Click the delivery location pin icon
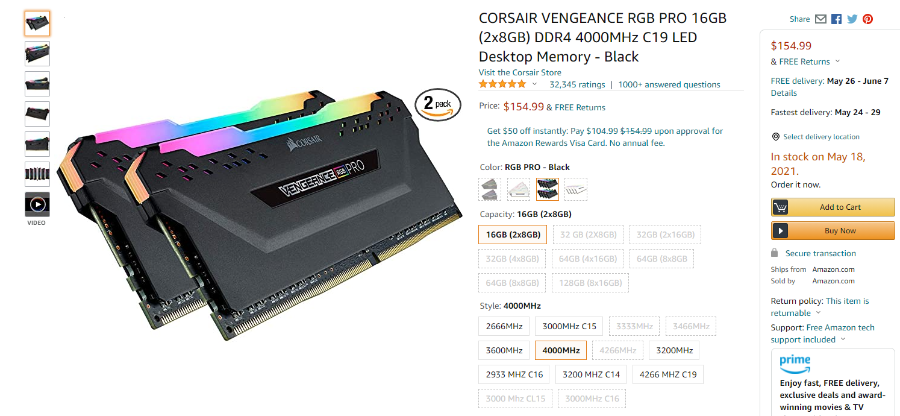 (x=775, y=137)
